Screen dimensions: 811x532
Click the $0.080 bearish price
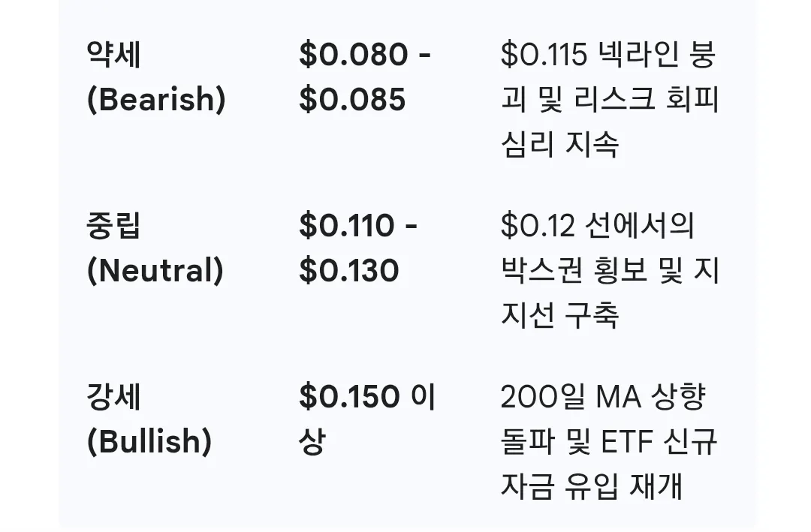(x=353, y=55)
